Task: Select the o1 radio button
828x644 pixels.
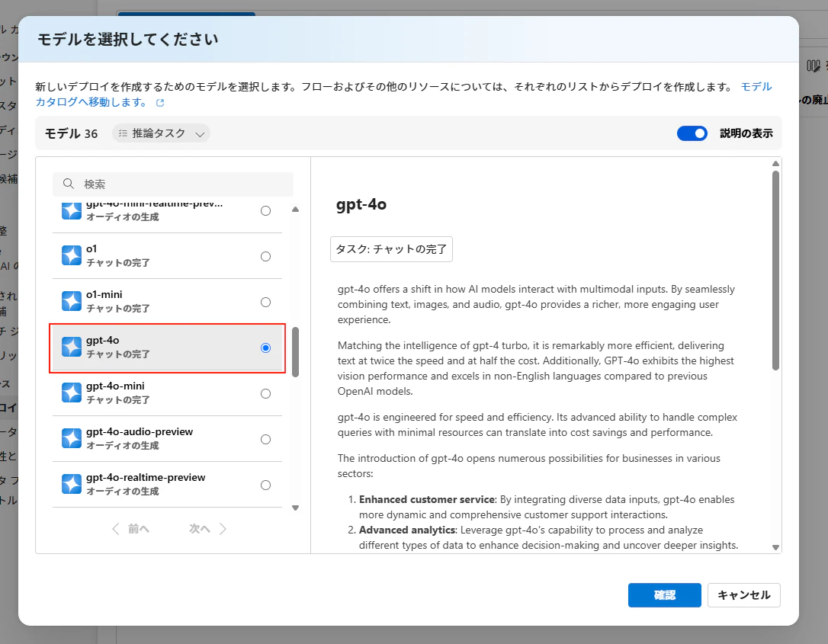Action: (x=265, y=257)
